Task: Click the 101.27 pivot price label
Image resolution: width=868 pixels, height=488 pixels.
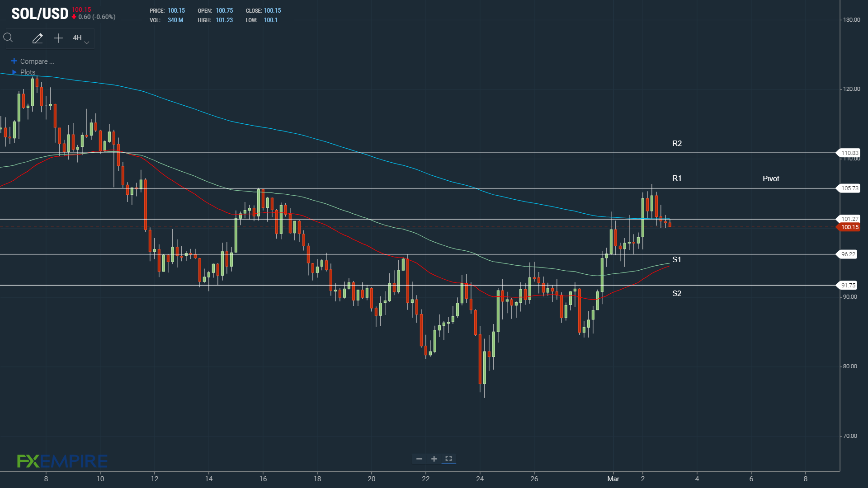Action: click(x=849, y=219)
